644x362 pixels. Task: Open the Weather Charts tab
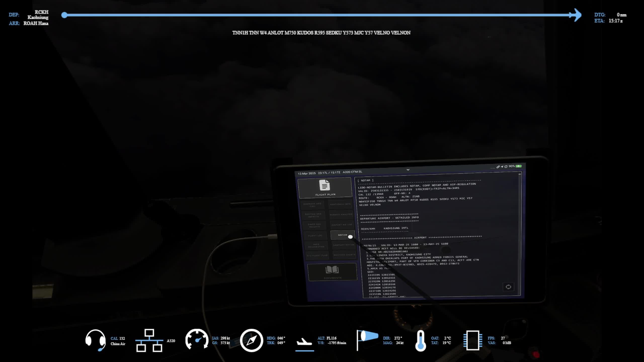click(345, 254)
